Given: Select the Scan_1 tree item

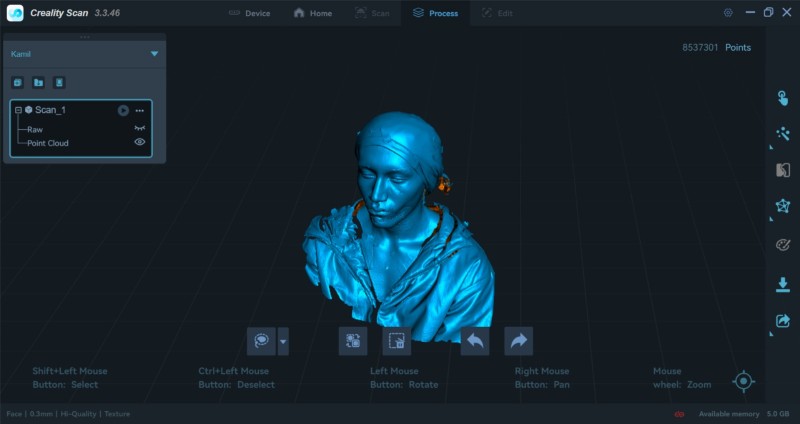Looking at the screenshot, I should (50, 110).
